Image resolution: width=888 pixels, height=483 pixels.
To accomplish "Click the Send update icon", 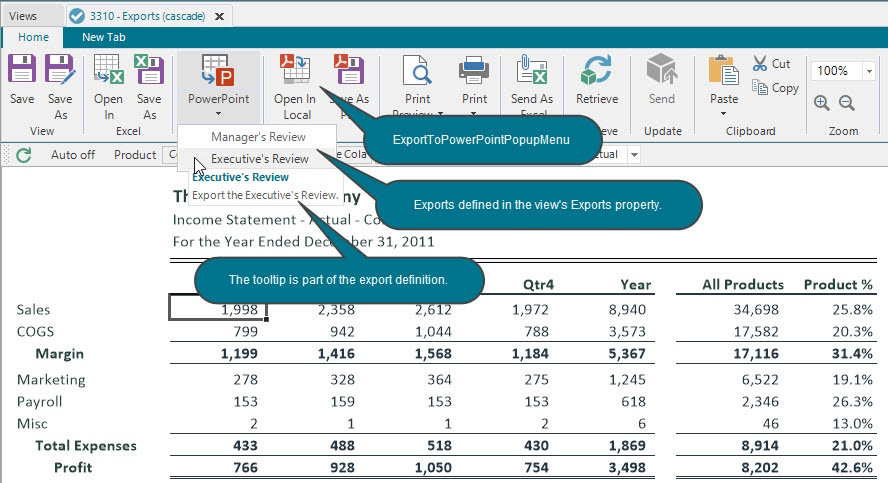I will click(661, 69).
